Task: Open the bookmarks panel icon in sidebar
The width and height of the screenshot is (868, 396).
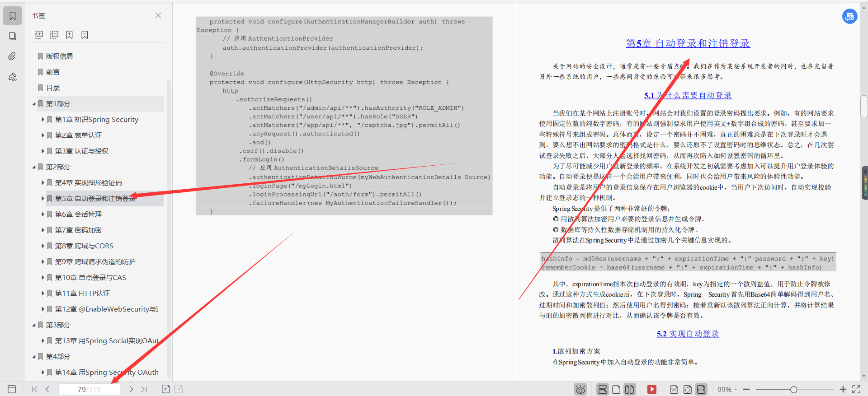Action: click(13, 16)
